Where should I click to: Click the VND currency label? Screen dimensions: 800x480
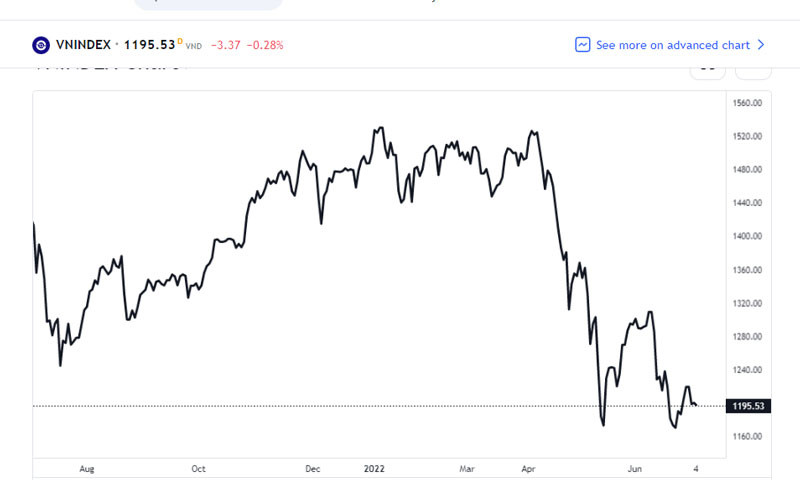point(193,46)
